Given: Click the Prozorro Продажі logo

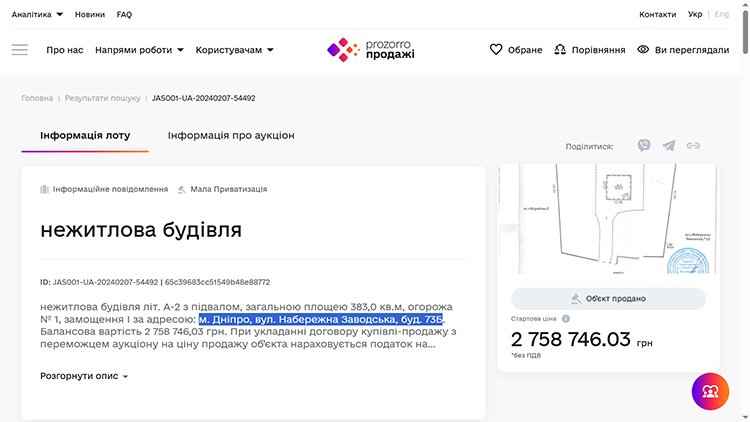Looking at the screenshot, I should 371,50.
